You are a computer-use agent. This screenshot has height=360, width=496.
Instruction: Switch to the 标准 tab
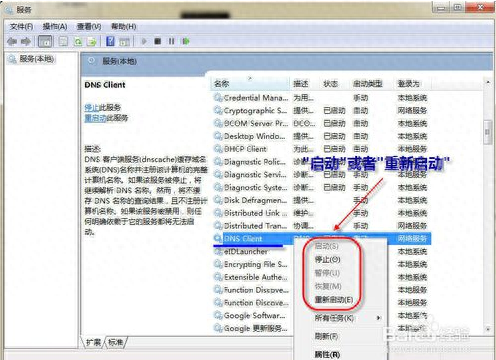tap(115, 342)
